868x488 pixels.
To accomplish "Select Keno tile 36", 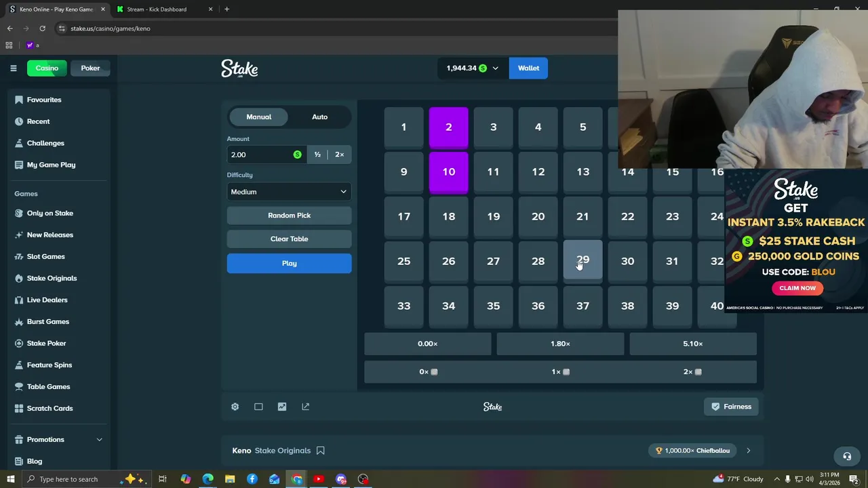I will (538, 306).
